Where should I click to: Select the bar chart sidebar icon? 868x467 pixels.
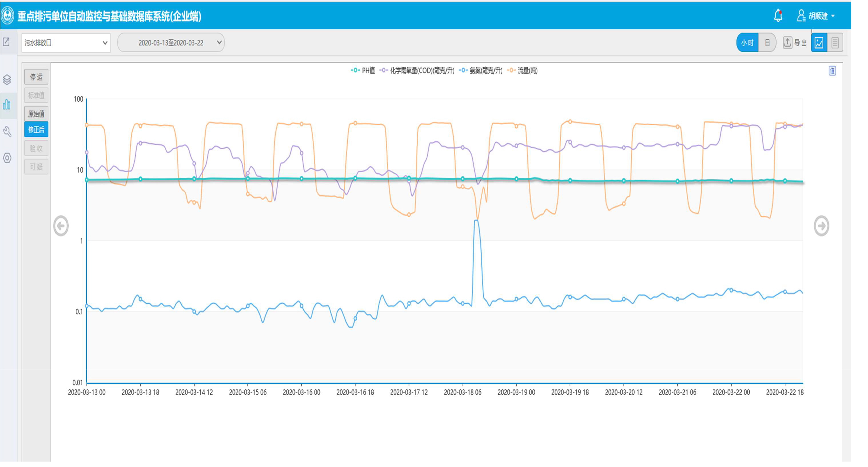(7, 104)
